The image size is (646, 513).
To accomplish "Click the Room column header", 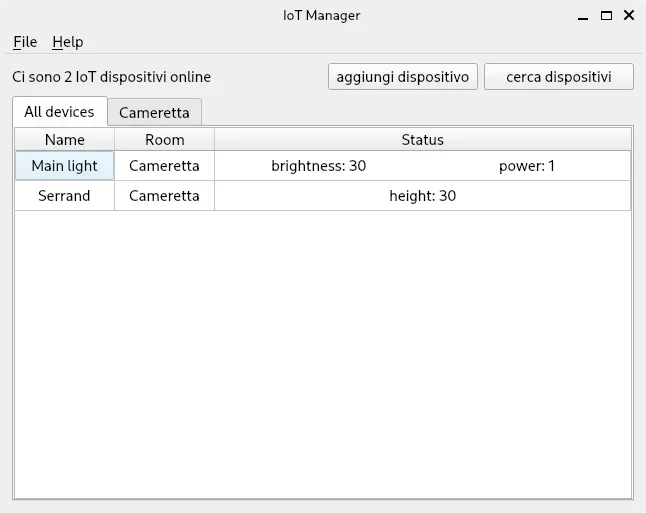I will click(x=164, y=140).
